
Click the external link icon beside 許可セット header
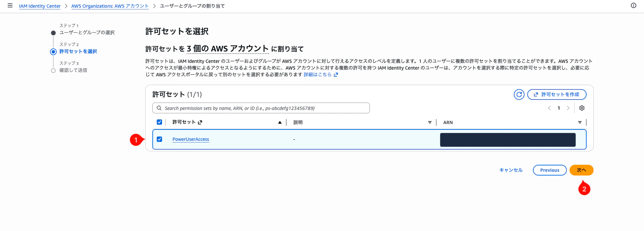[200, 122]
